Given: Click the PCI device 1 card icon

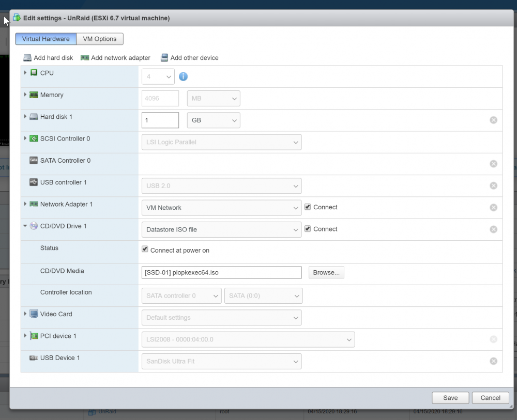Looking at the screenshot, I should [34, 336].
